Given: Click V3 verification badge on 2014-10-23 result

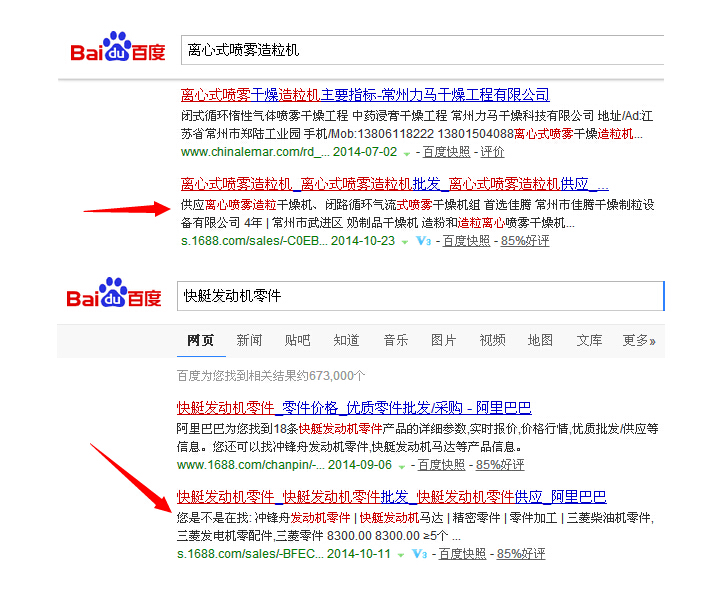Looking at the screenshot, I should (x=423, y=241).
